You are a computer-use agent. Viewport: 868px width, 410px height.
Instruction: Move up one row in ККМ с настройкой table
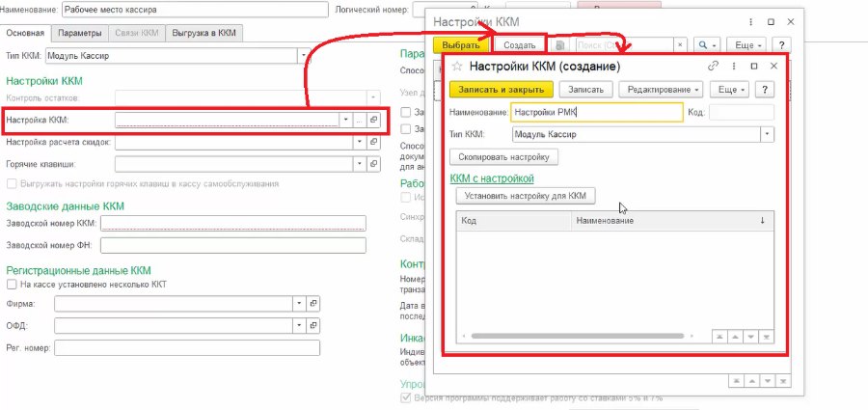735,337
